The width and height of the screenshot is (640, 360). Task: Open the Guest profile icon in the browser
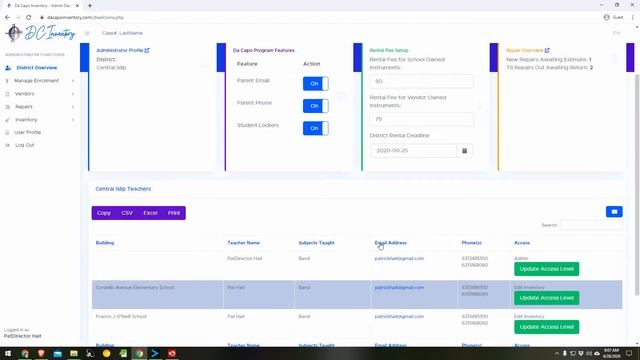pyautogui.click(x=607, y=17)
